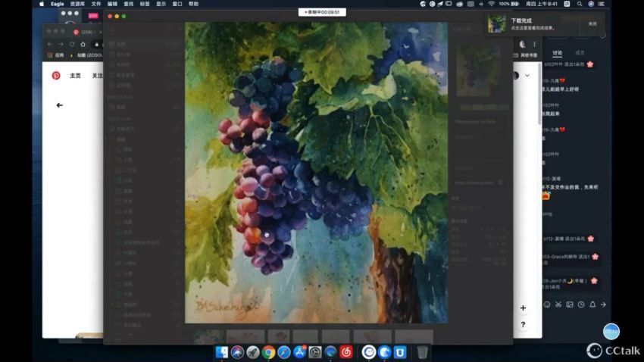Viewport: 644px width, 362px height.
Task: Click the recording timer indicator at top
Action: coord(322,12)
